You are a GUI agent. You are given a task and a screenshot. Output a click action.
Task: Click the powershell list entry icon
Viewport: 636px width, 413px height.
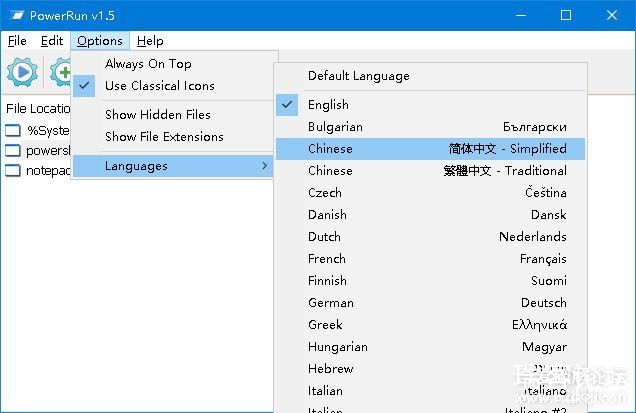(x=12, y=150)
